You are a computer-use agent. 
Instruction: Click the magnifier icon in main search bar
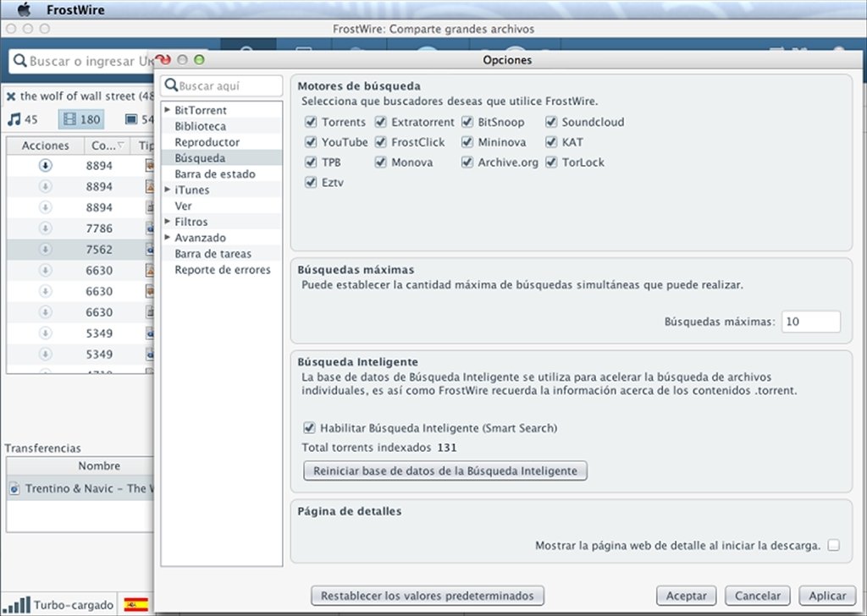(x=20, y=60)
